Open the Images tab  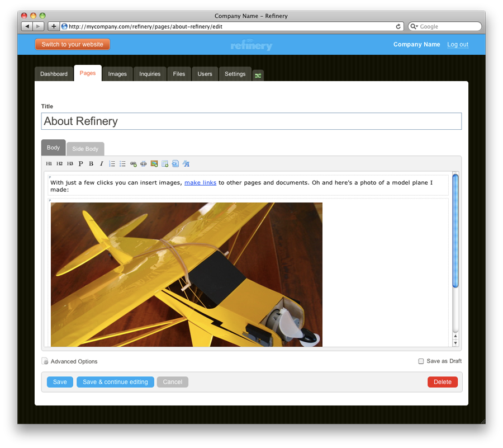coord(117,74)
